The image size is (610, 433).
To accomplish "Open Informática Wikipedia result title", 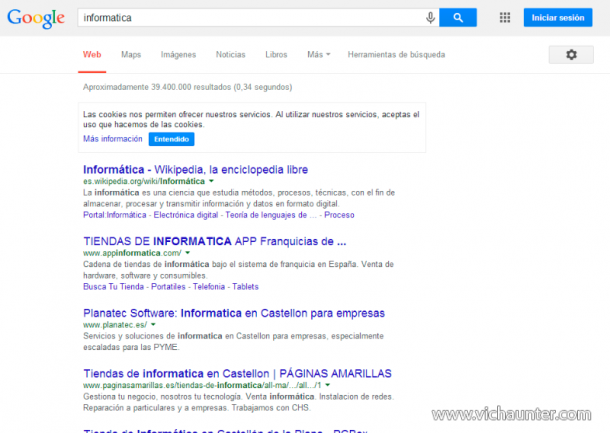I will (x=195, y=170).
